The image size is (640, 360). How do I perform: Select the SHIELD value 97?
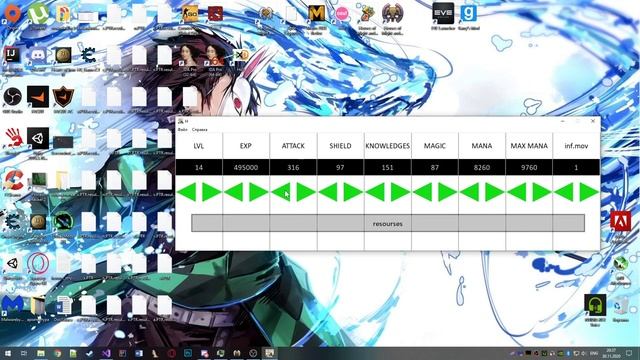coord(340,167)
